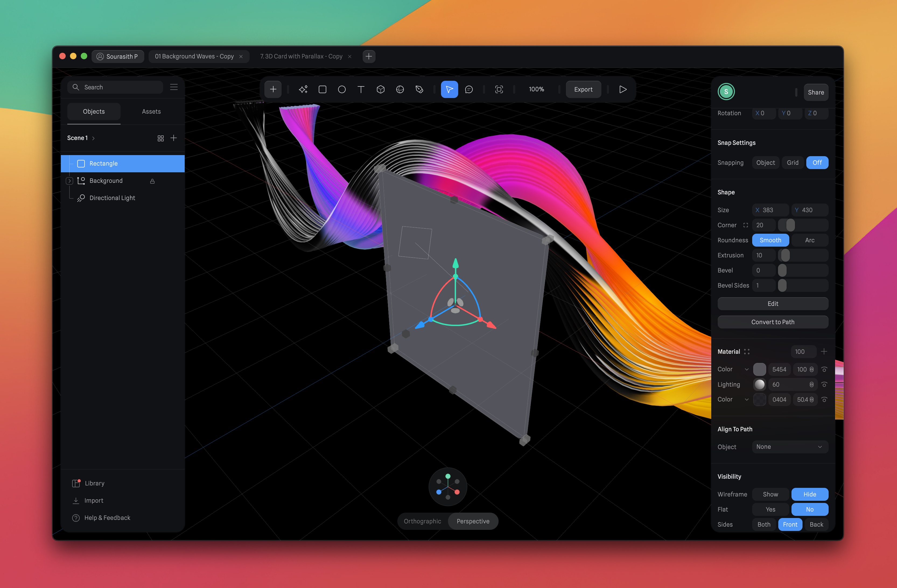Image resolution: width=897 pixels, height=588 pixels.
Task: Open the first material Color type dropdown
Action: (x=746, y=369)
